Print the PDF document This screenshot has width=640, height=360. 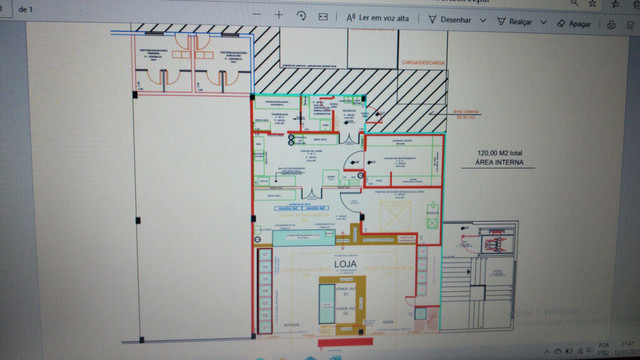point(611,25)
